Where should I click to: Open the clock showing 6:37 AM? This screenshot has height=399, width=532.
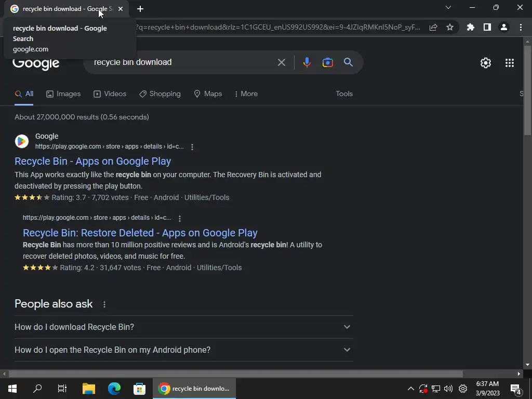tap(487, 389)
